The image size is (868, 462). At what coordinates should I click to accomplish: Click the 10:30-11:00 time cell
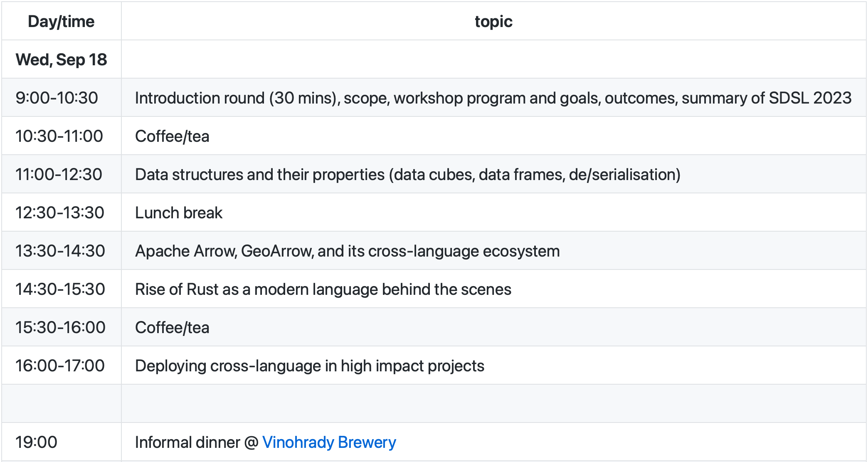[x=59, y=136]
